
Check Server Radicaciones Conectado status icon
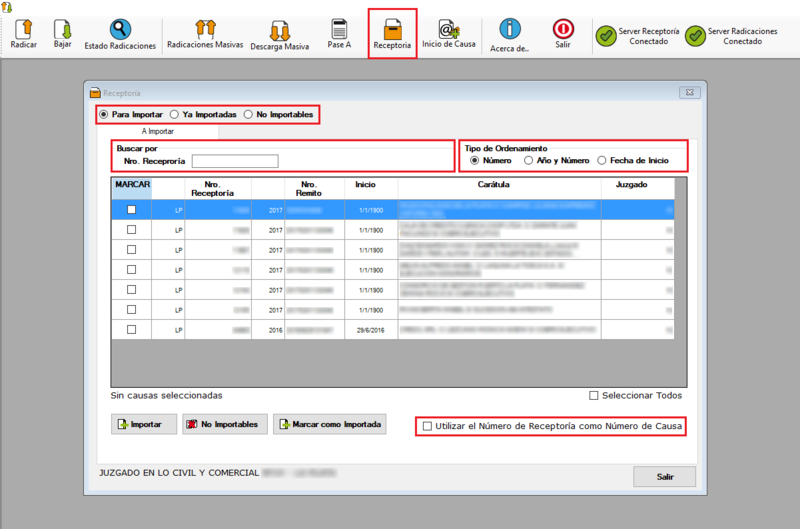pos(695,36)
